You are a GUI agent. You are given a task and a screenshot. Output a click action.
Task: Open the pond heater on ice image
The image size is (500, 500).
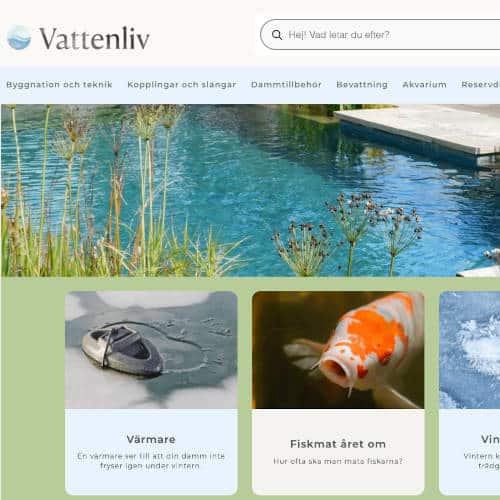pos(151,350)
